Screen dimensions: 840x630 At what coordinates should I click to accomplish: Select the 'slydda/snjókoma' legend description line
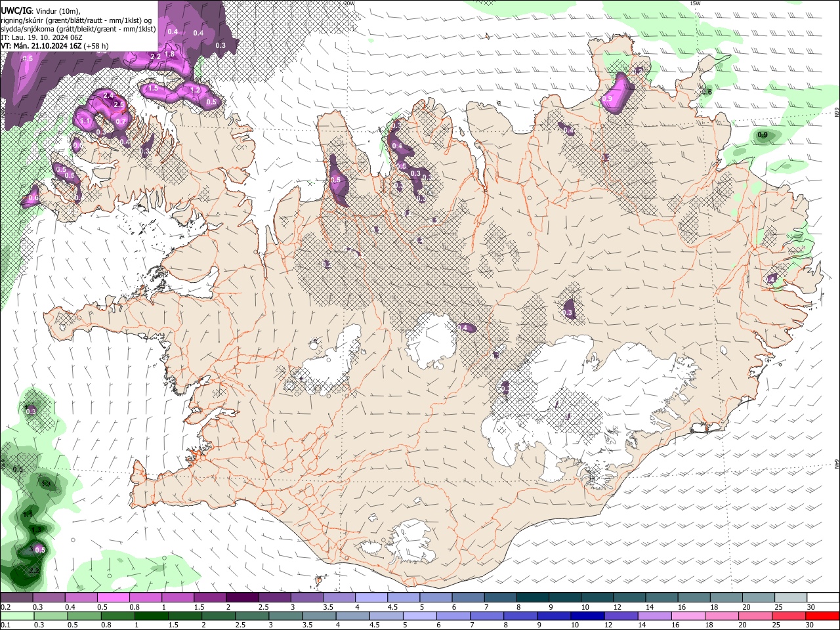click(78, 29)
